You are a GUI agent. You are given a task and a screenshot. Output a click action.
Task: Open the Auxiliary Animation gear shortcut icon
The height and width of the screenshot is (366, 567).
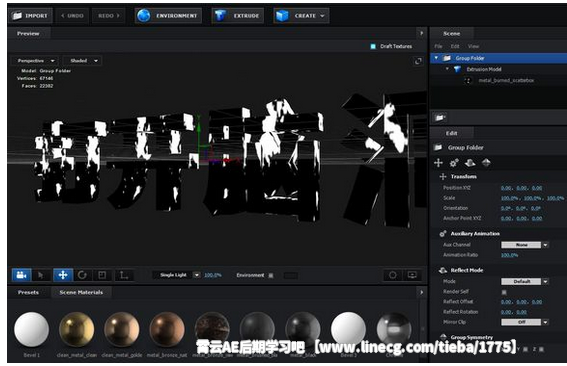pos(454,163)
